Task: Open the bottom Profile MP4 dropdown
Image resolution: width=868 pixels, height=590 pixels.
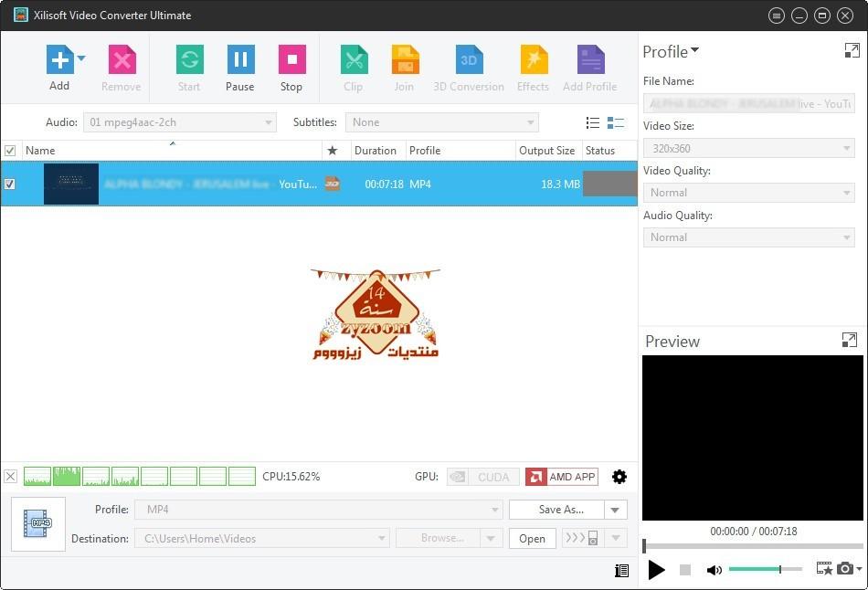Action: tap(318, 510)
